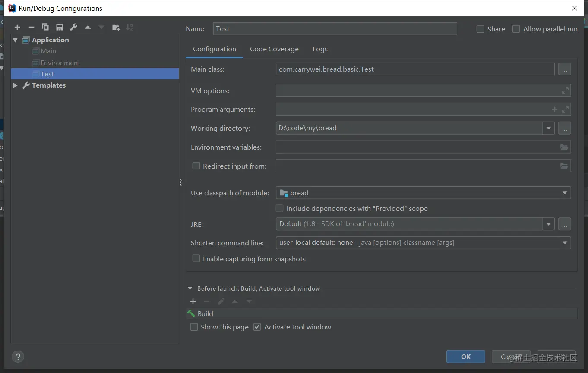Click the Program arguments field
Image resolution: width=588 pixels, height=373 pixels.
(x=423, y=109)
